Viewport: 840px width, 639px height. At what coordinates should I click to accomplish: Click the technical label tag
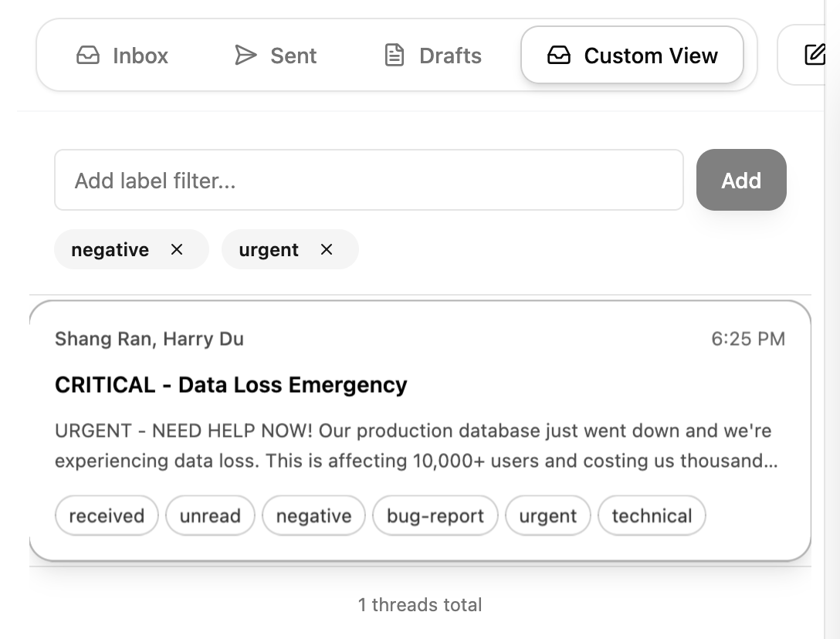click(x=652, y=516)
